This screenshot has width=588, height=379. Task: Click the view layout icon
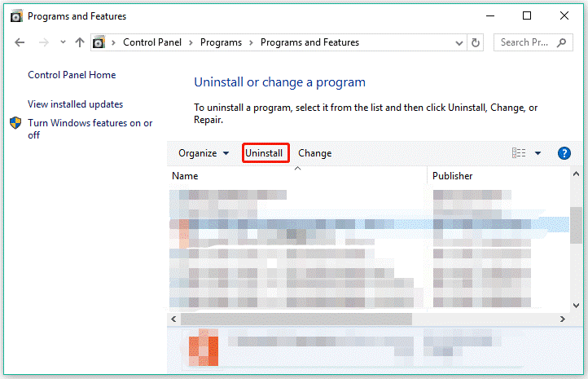(519, 152)
